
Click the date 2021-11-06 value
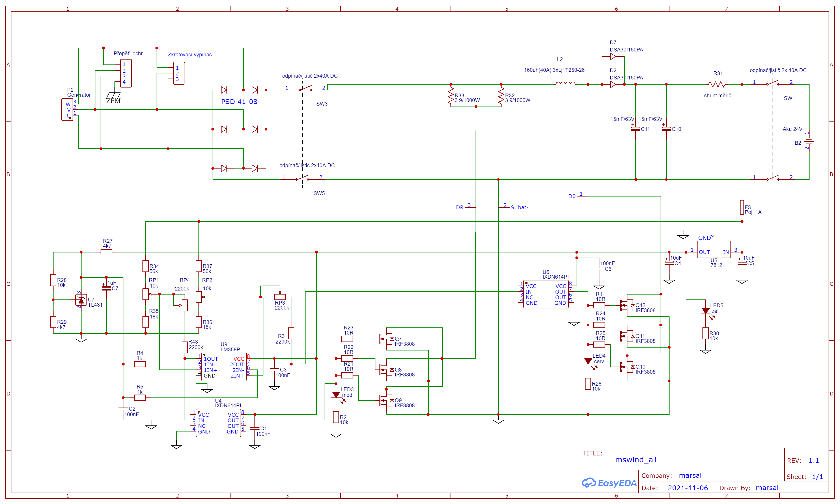click(688, 488)
